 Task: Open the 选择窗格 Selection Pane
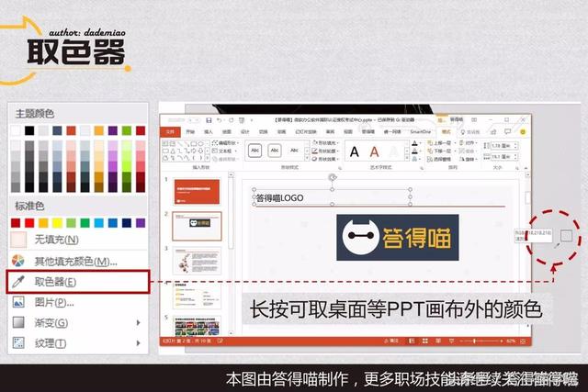click(x=439, y=159)
